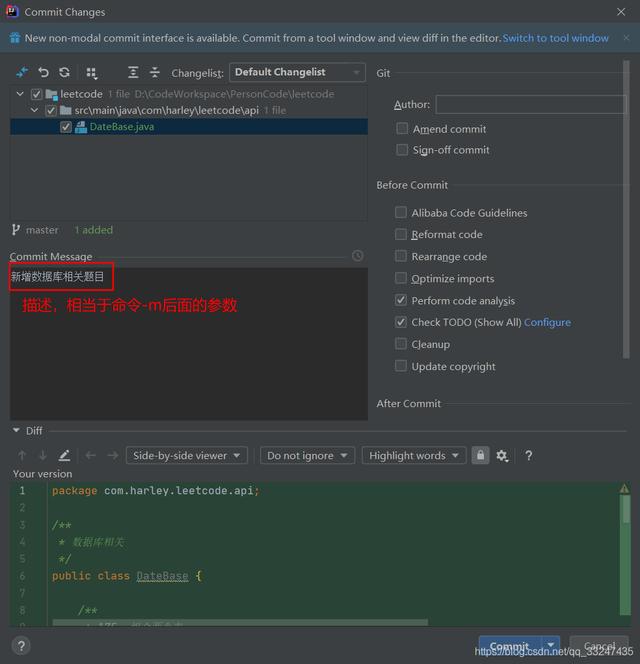This screenshot has height=664, width=640.
Task: Go to next file arrow
Action: (x=113, y=455)
